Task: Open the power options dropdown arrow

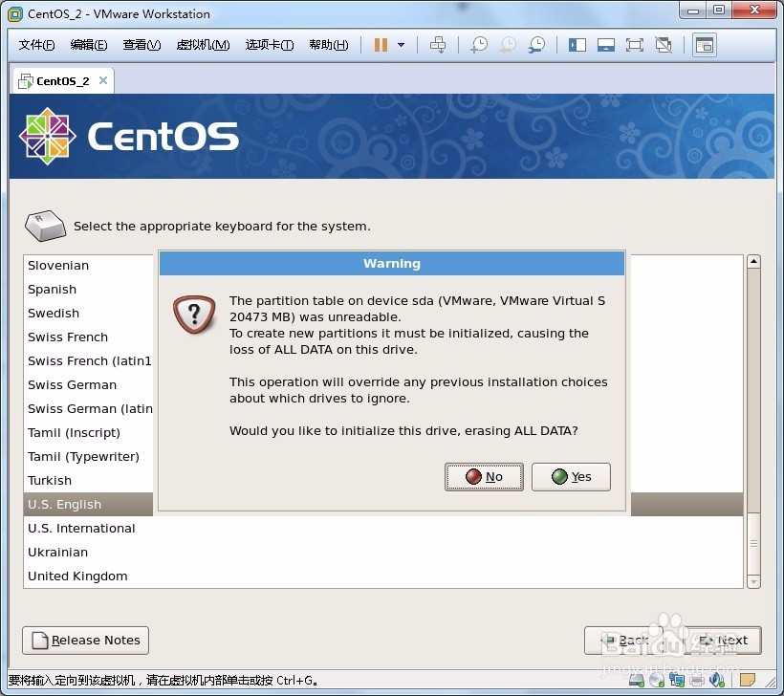Action: pyautogui.click(x=401, y=44)
